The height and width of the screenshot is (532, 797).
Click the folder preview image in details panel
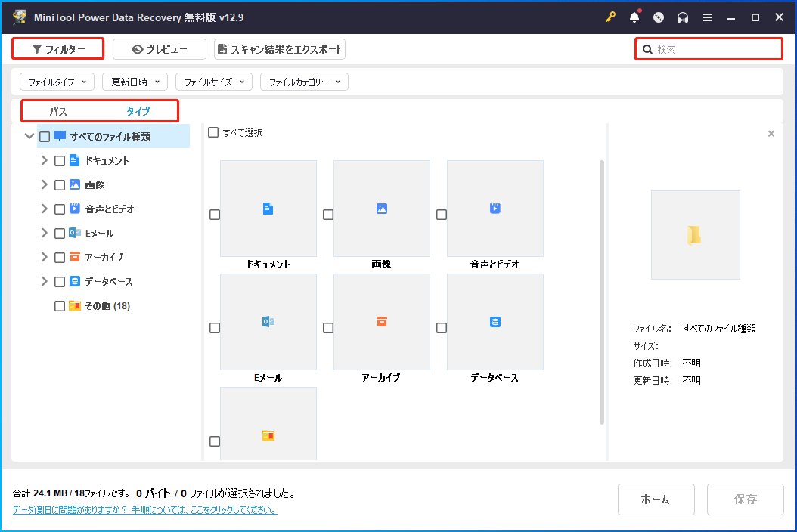pyautogui.click(x=696, y=235)
